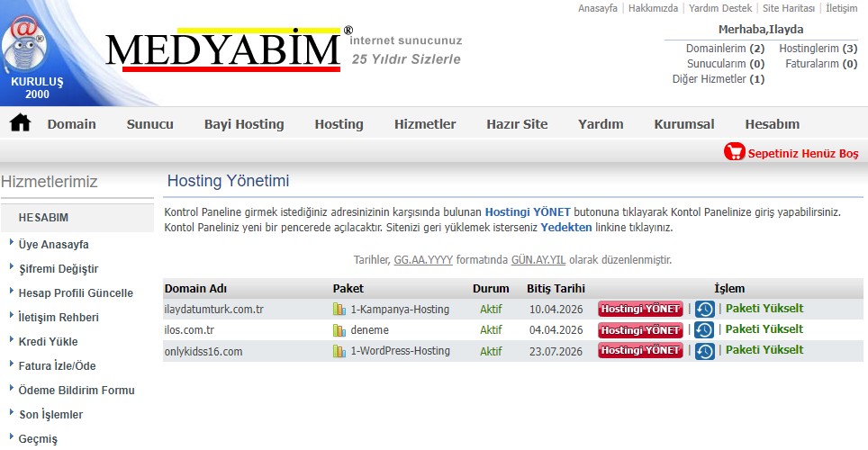Open the Hizmetler menu
This screenshot has width=868, height=450.
click(x=425, y=124)
